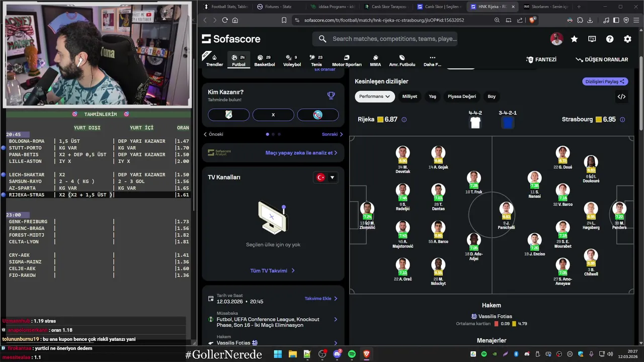
Task: Open Windows Start button on taskbar
Action: coord(278,354)
